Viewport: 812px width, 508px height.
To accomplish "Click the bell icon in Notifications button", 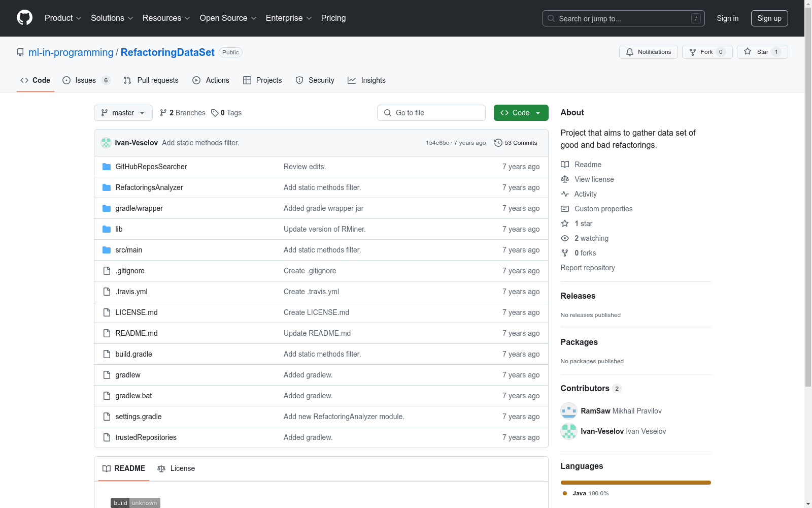I will coord(630,52).
